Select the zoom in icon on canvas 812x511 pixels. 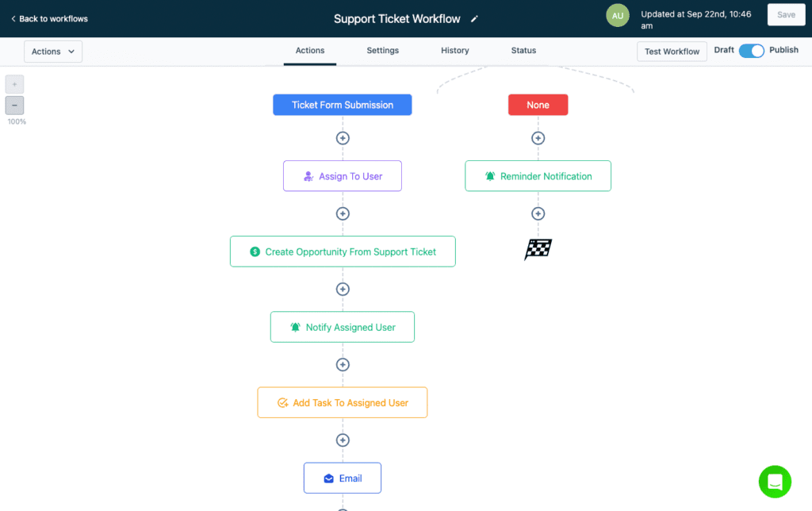pos(14,83)
